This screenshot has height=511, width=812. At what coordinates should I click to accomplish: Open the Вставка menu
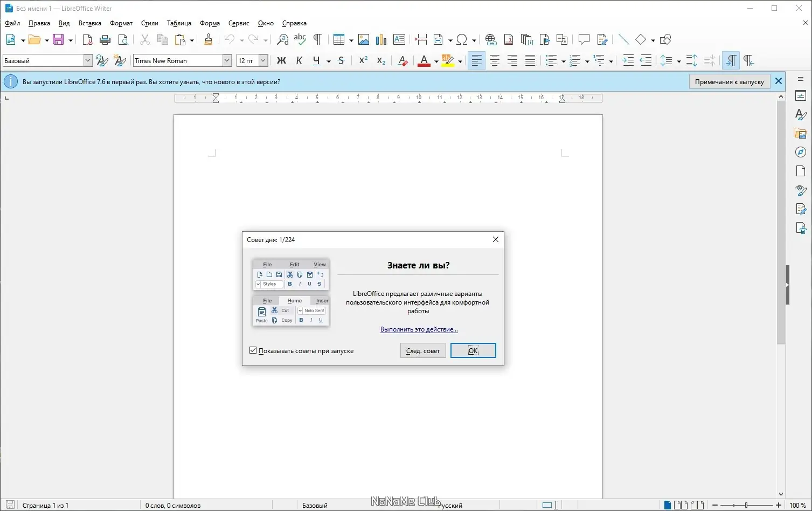pos(90,23)
